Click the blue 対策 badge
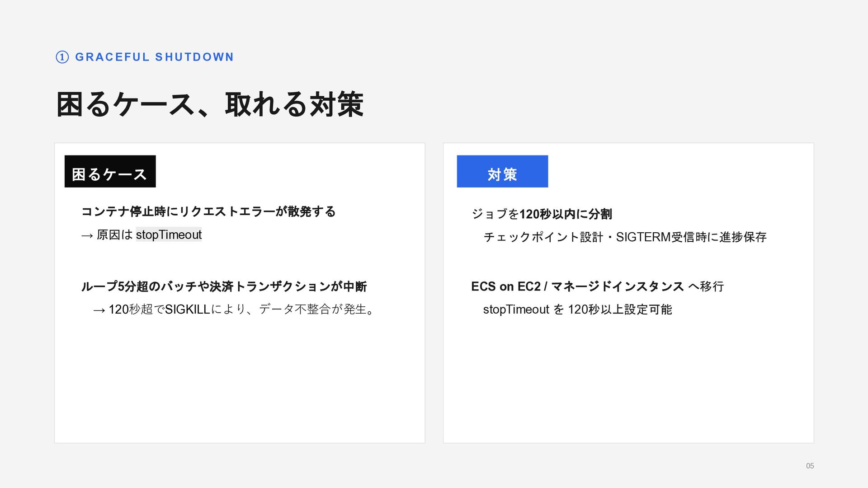 (x=502, y=172)
